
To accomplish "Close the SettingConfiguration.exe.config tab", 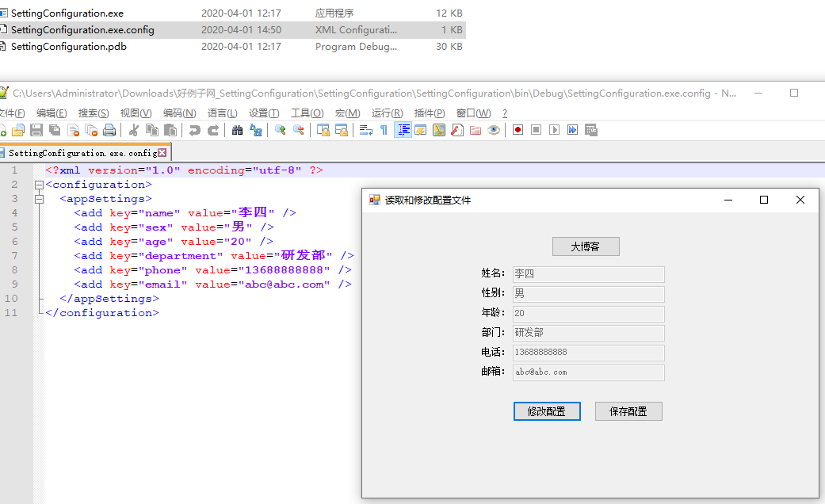I will click(x=162, y=153).
